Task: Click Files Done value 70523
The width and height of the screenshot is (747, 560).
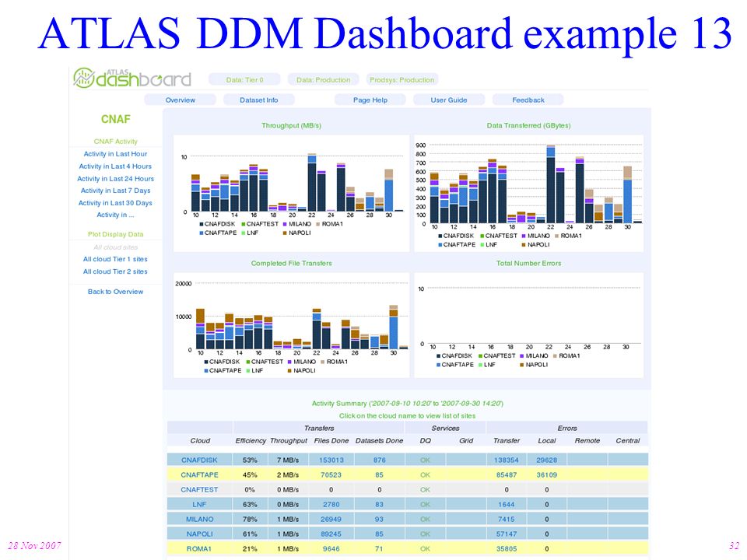Action: click(331, 474)
